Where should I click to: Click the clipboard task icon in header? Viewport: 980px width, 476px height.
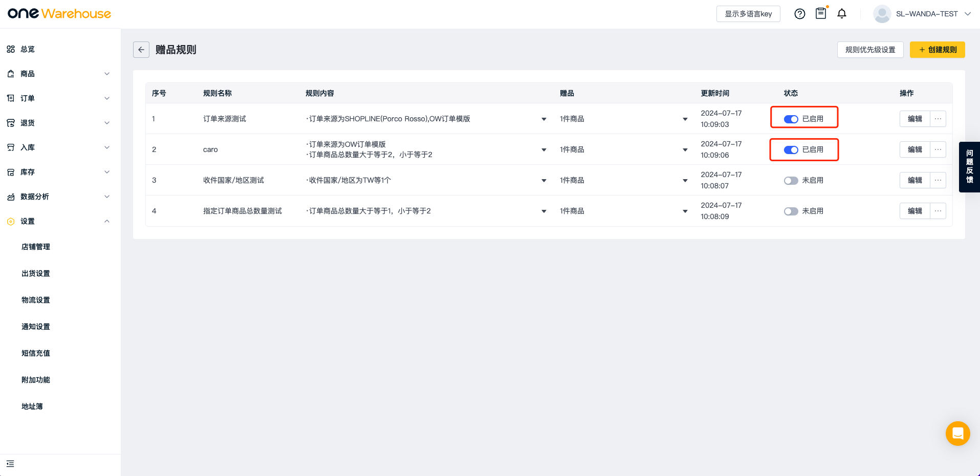(x=821, y=14)
